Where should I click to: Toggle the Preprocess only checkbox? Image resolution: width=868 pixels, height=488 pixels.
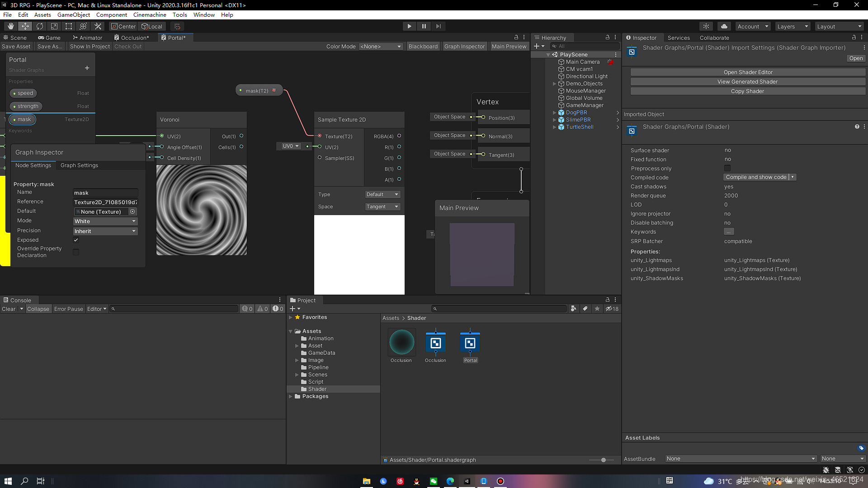pos(727,169)
